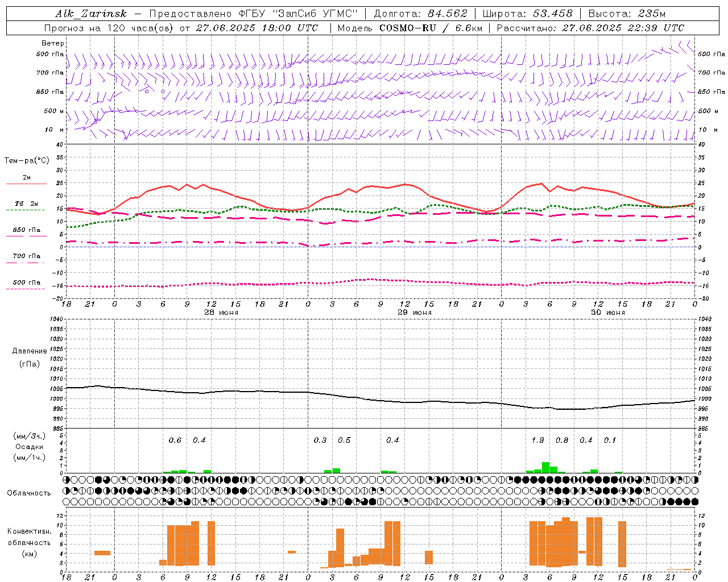Image resolution: width=728 pixels, height=582 pixels.
Task: Click the Давление panel label
Action: click(x=30, y=351)
